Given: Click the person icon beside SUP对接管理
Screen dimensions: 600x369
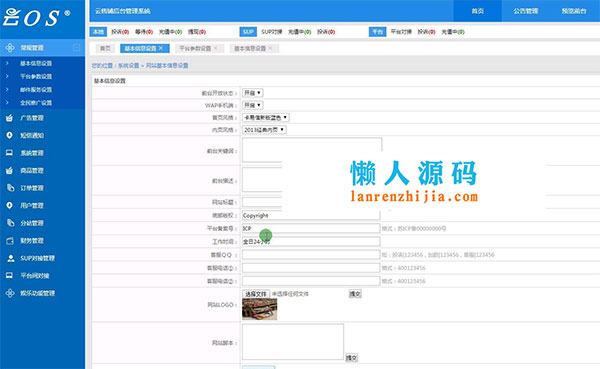Looking at the screenshot, I should [11, 258].
